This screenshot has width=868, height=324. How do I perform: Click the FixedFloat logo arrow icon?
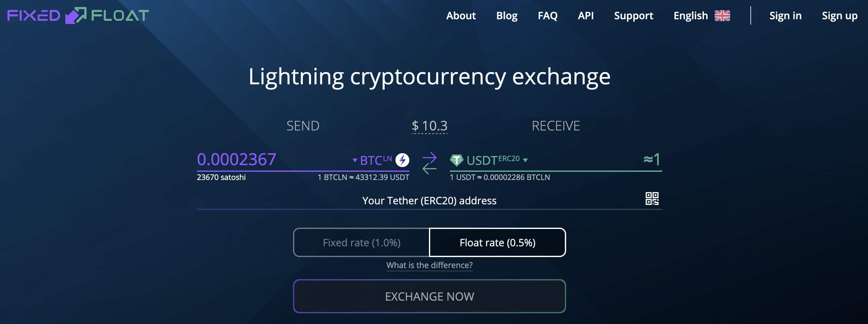(x=76, y=15)
